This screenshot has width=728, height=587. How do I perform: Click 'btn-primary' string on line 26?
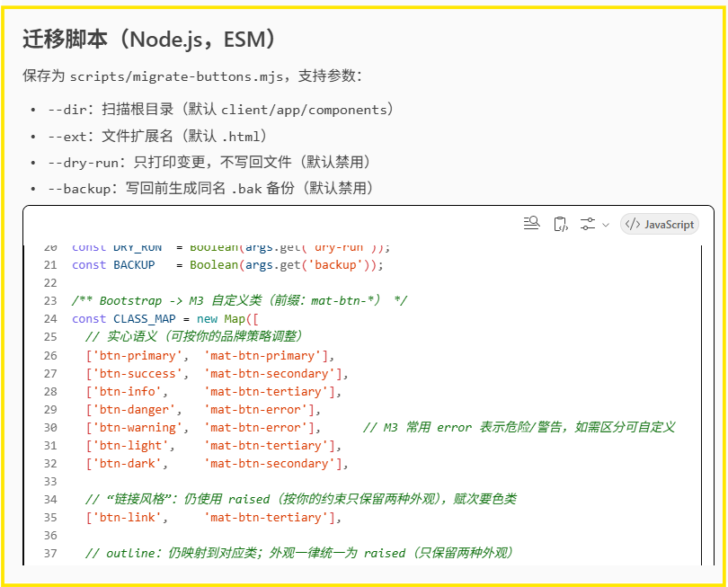click(138, 356)
